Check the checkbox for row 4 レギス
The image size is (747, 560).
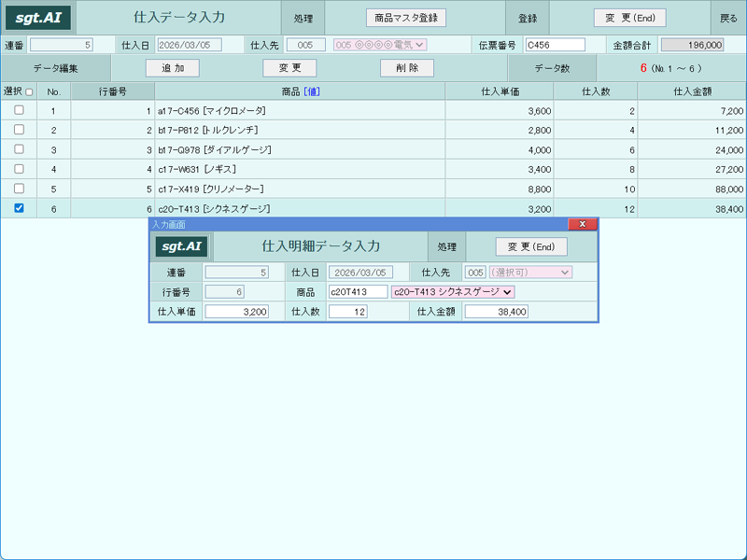19,169
